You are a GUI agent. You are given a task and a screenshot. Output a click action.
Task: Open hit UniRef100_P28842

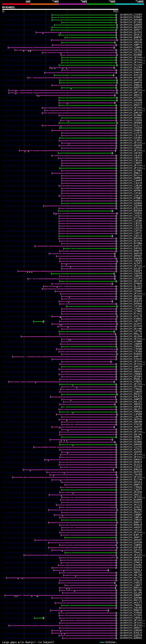tap(131, 319)
